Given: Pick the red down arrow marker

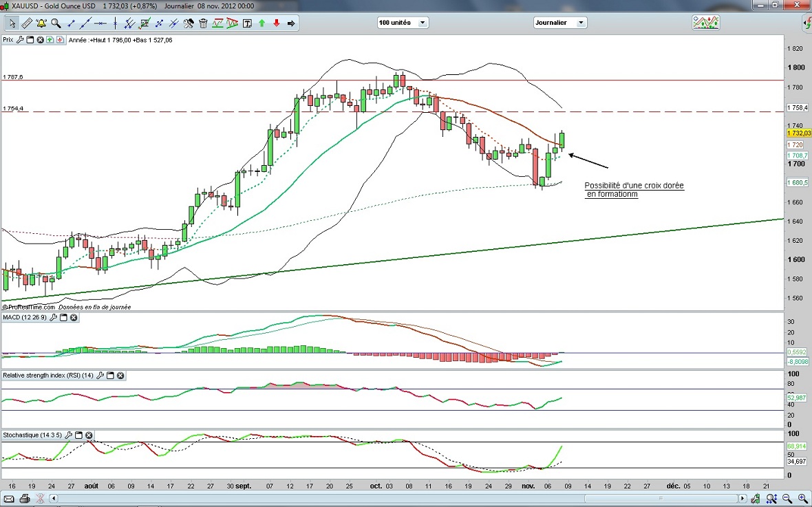Looking at the screenshot, I should (277, 23).
